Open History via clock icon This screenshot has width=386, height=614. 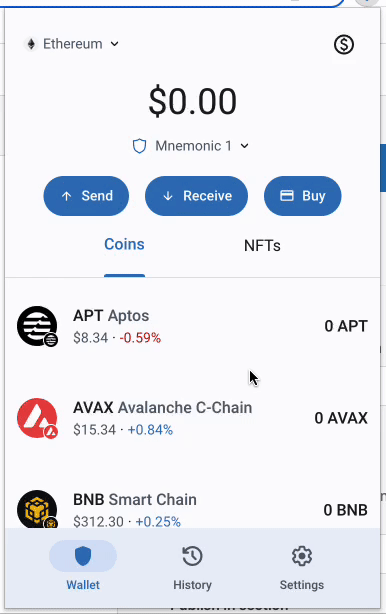pyautogui.click(x=192, y=556)
